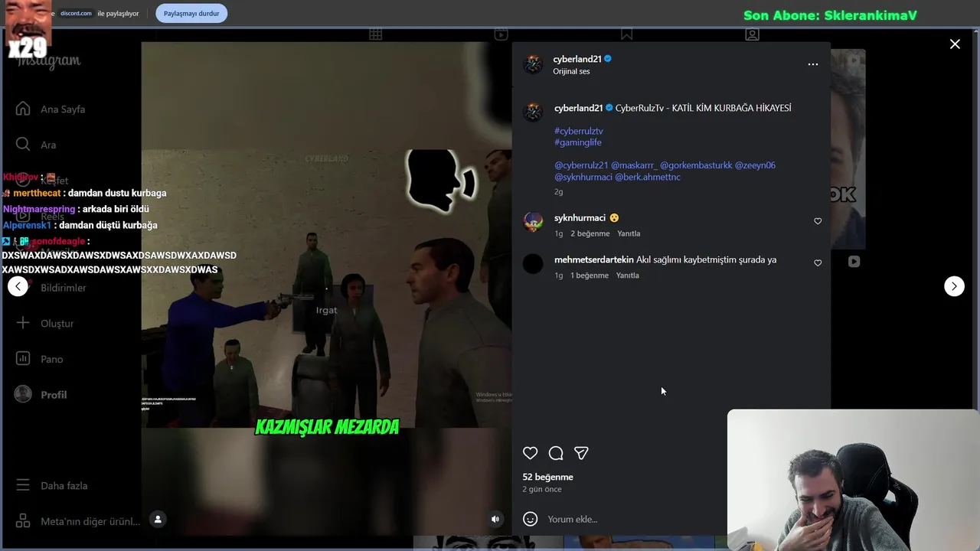Reply to mehmetserdartekin with Yanıtla
Image resolution: width=980 pixels, height=551 pixels.
[x=627, y=275]
